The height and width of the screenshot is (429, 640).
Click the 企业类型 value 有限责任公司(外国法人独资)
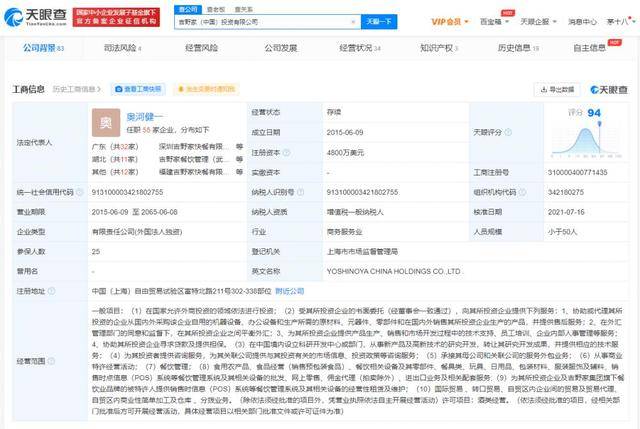click(137, 231)
